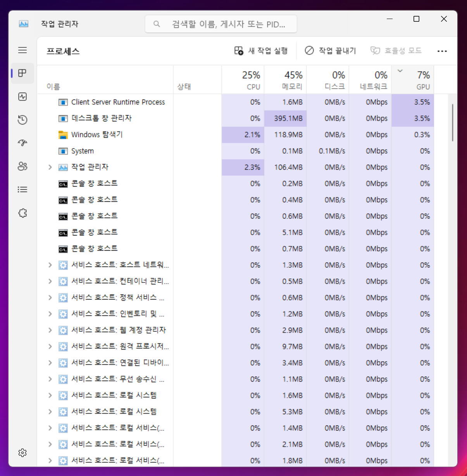Click the GPU column sort arrow
Viewport: 467px width, 476px height.
pyautogui.click(x=400, y=71)
